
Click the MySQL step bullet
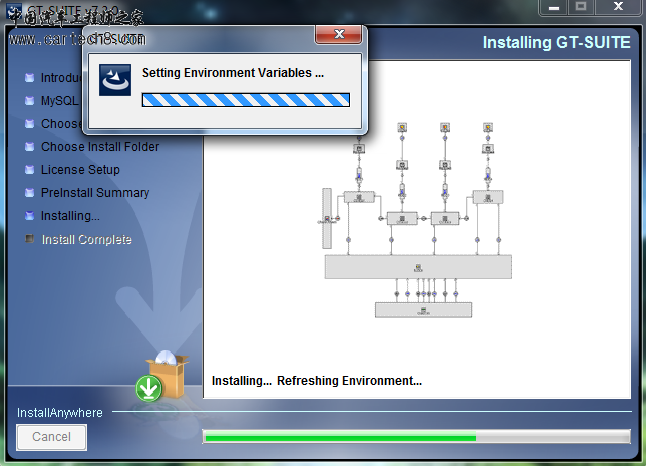[x=30, y=101]
